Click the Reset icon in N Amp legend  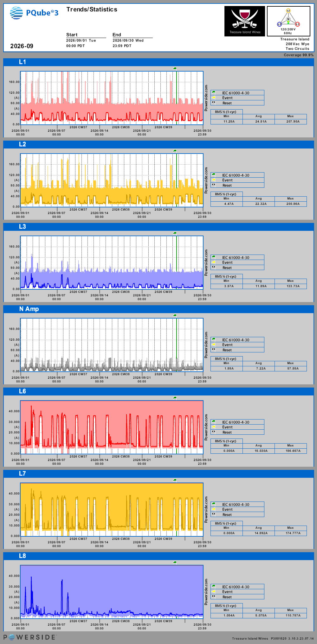coord(214,350)
